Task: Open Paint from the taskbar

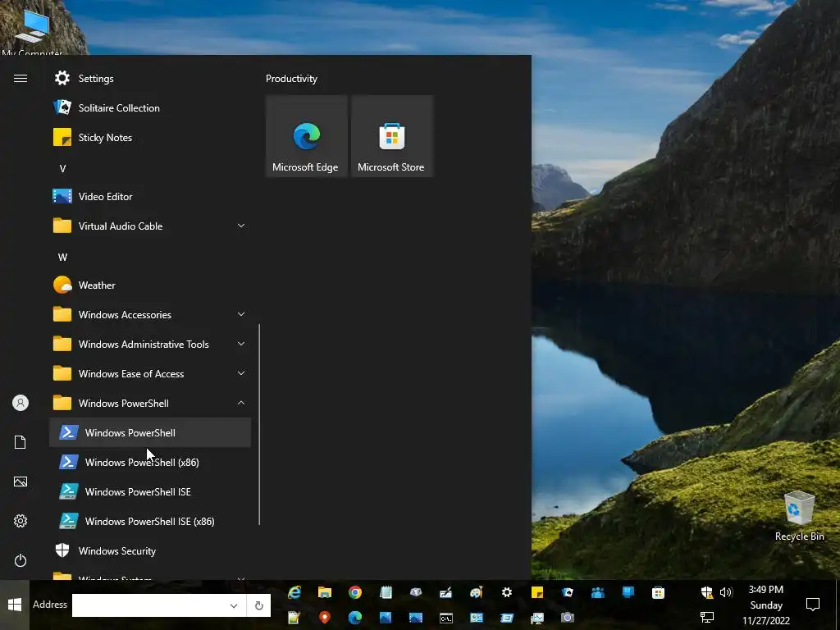Action: tap(477, 592)
